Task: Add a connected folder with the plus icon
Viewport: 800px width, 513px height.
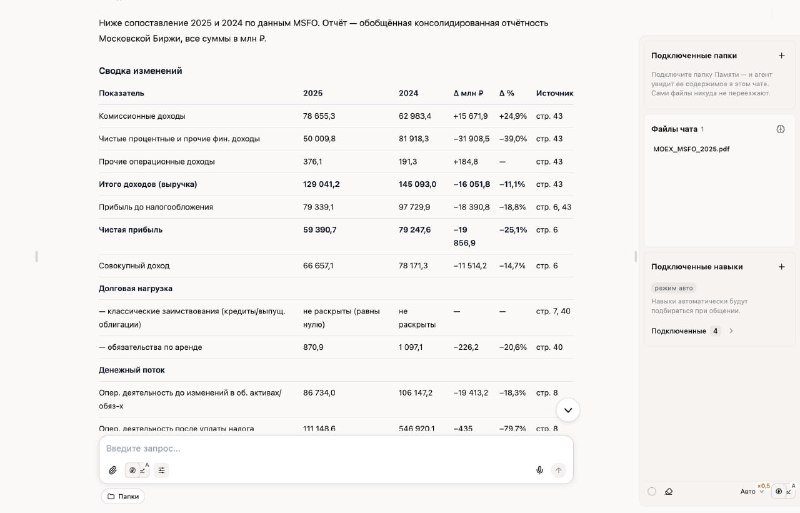Action: [x=781, y=55]
